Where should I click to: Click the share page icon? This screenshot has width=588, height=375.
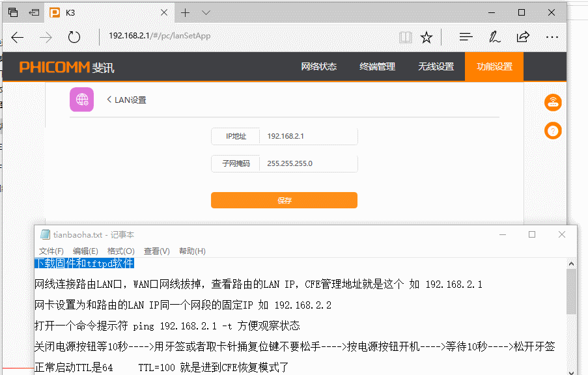pos(522,37)
